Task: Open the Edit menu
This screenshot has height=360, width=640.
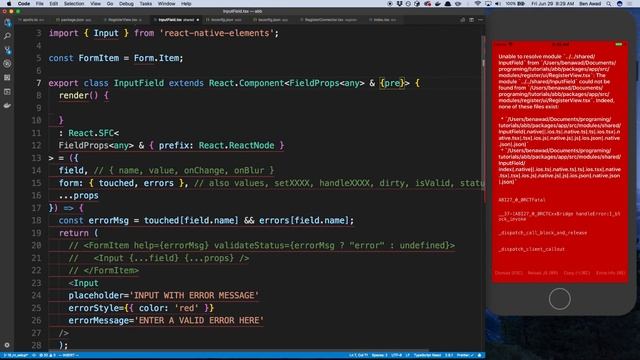Action: (53, 4)
